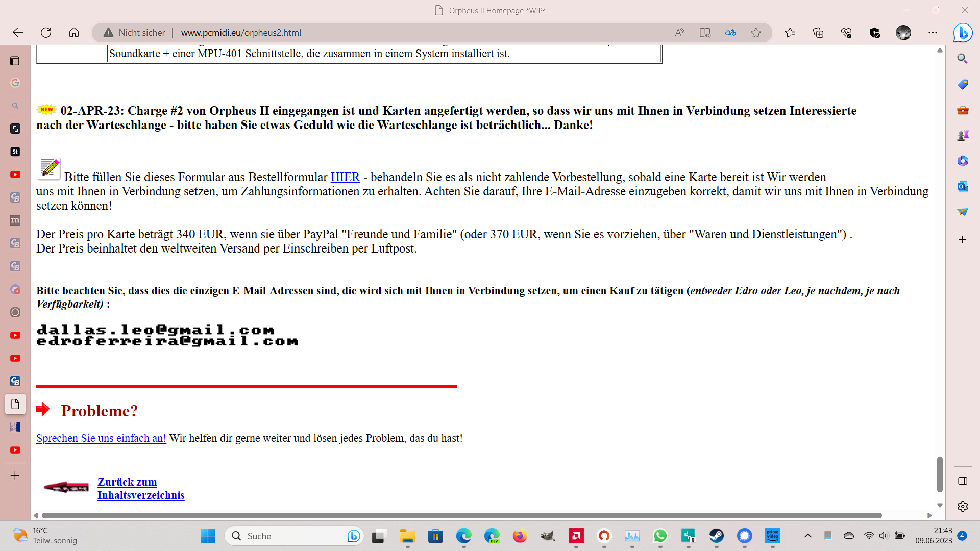Open the HIER order form link

[345, 177]
